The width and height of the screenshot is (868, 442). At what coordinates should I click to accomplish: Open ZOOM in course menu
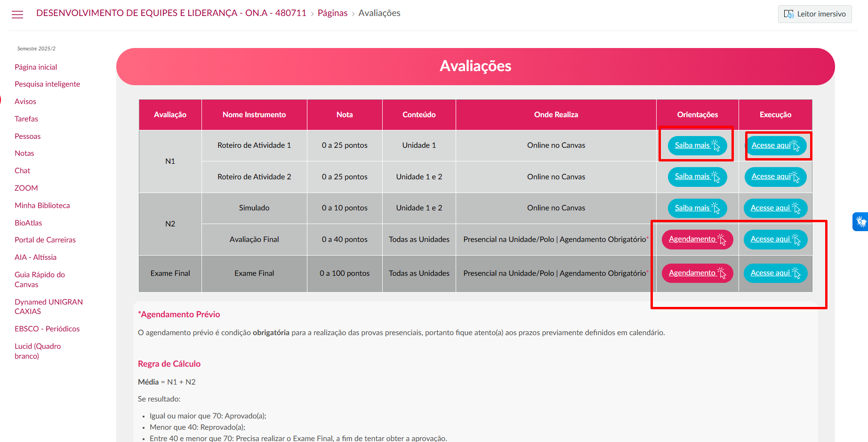[x=26, y=188]
